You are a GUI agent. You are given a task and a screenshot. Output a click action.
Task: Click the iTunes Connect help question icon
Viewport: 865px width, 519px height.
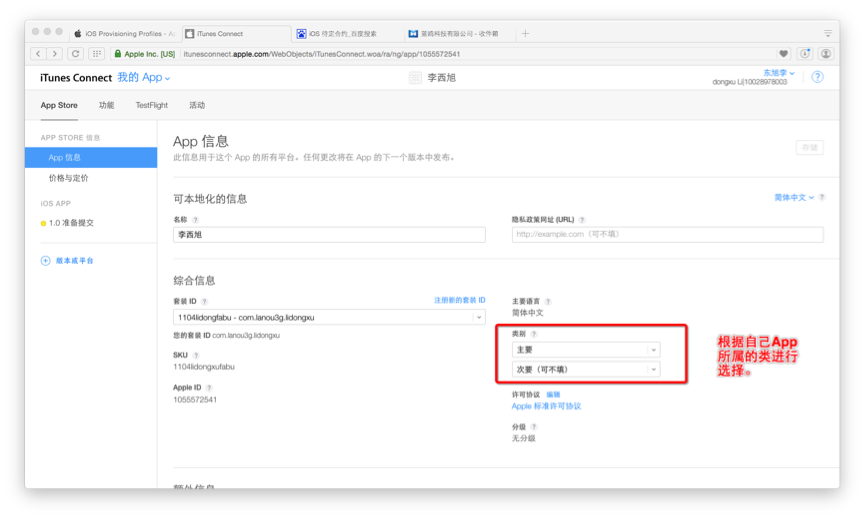click(818, 77)
